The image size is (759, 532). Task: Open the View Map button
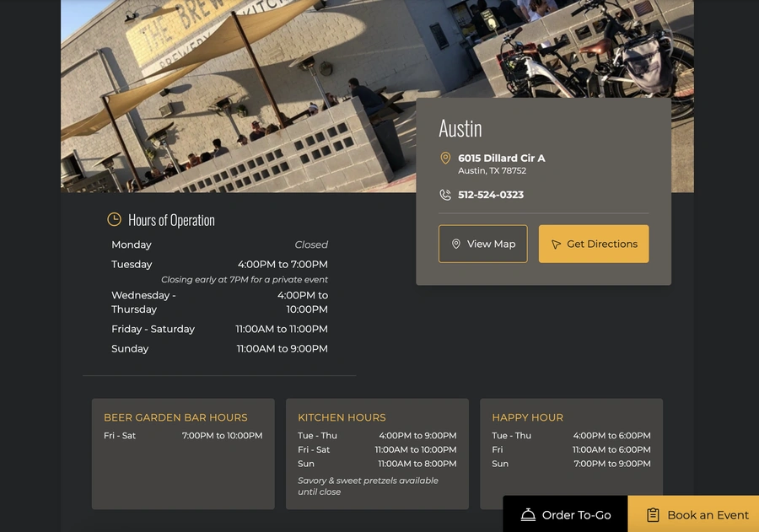pos(483,244)
